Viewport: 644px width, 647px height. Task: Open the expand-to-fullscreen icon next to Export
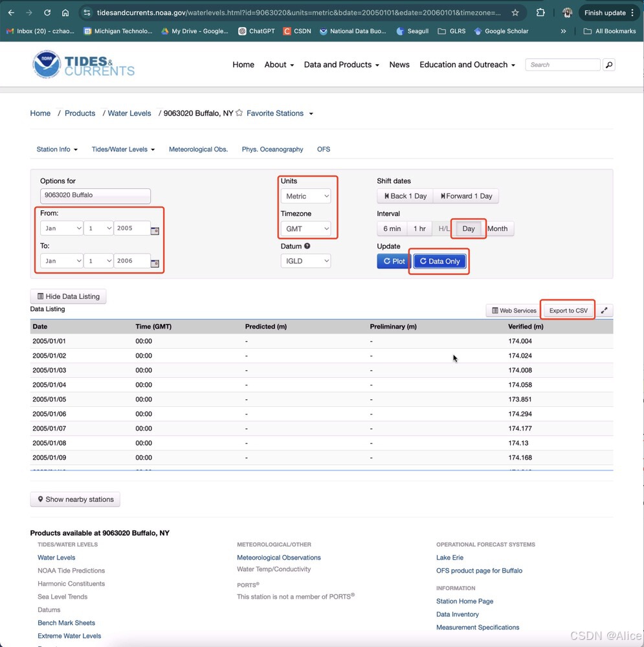tap(604, 310)
